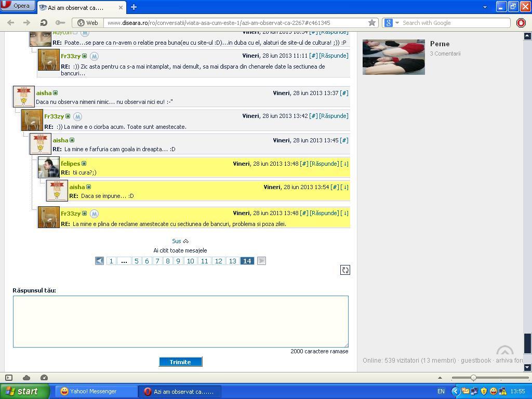Open the Perne title link
The height and width of the screenshot is (399, 532).
click(x=440, y=44)
